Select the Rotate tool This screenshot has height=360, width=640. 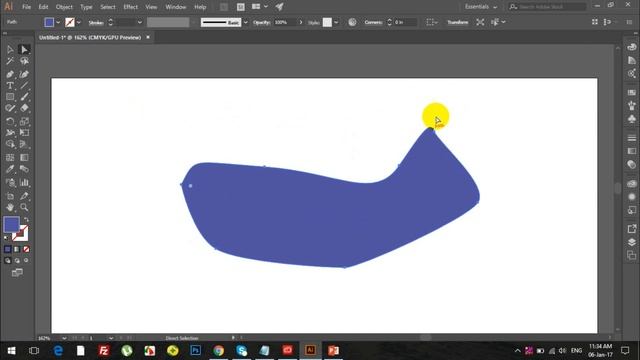click(10, 121)
